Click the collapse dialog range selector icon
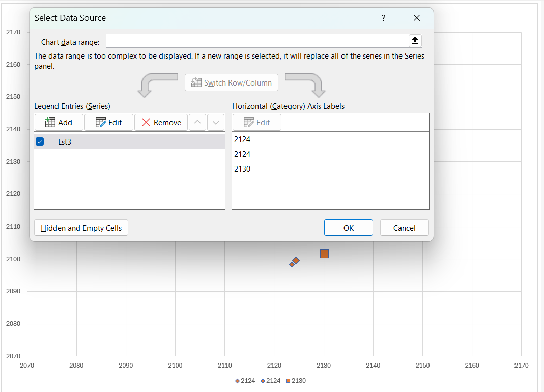 click(x=415, y=41)
